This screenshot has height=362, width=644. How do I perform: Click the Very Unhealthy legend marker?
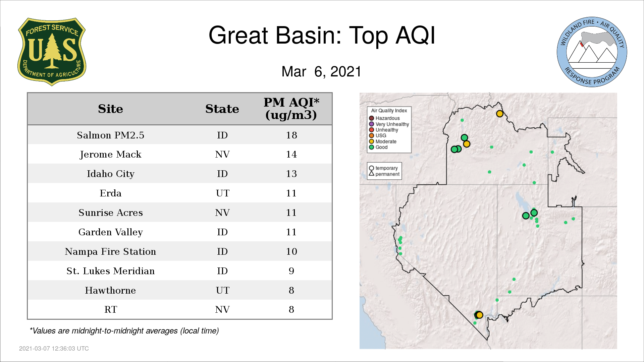click(371, 124)
